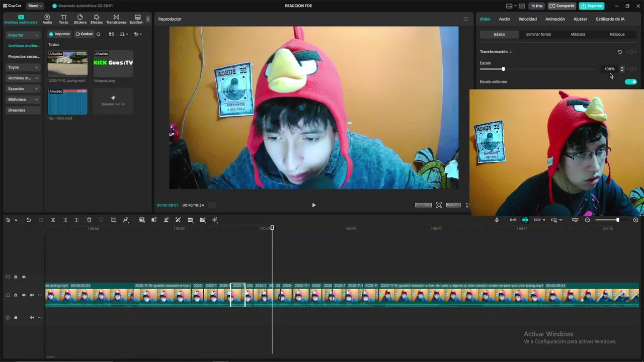Image resolution: width=644 pixels, height=362 pixels.
Task: Click the split clip tool icon
Action: 53,220
